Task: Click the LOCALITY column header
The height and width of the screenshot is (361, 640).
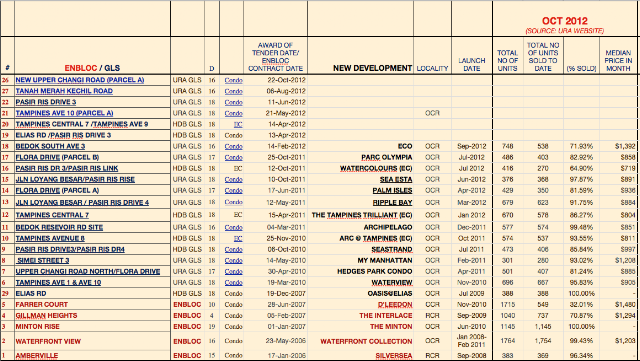Action: coord(432,69)
